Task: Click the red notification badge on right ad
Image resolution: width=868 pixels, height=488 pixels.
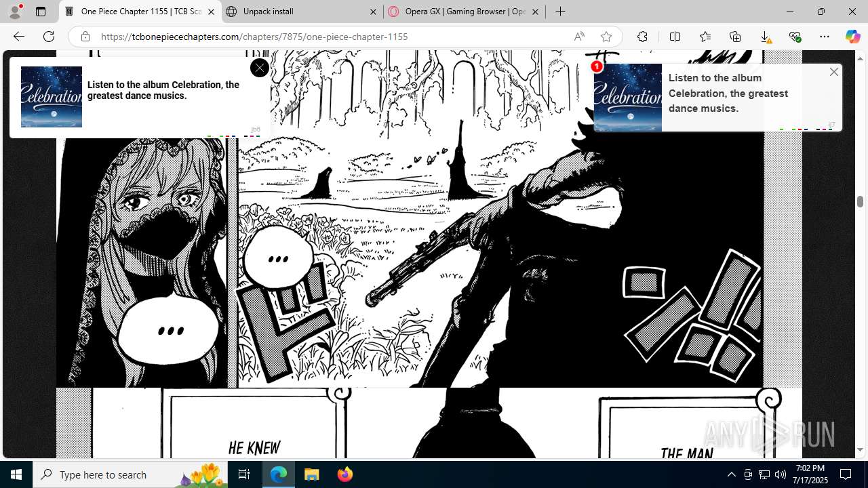Action: [596, 66]
